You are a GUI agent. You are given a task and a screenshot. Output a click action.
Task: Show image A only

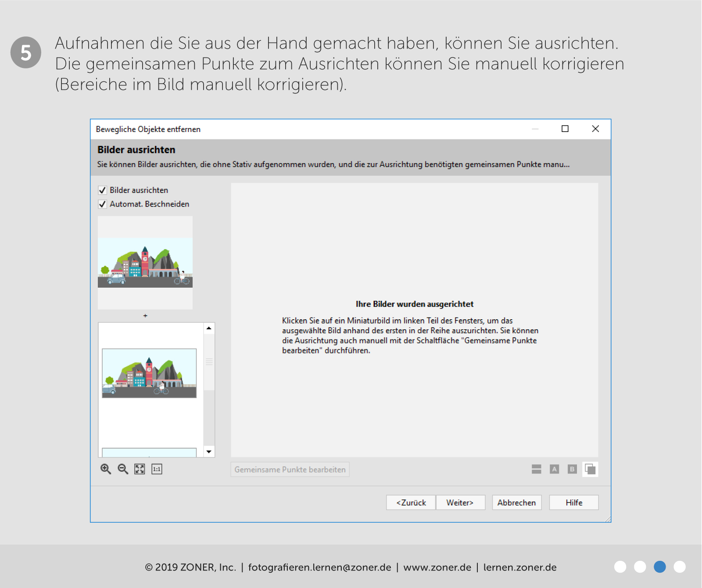(x=554, y=469)
